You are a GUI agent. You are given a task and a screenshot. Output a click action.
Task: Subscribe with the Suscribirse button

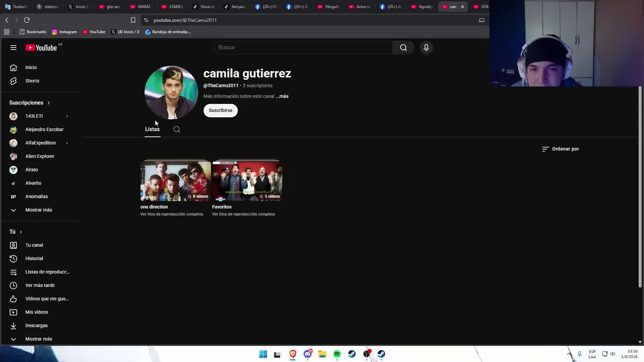pos(220,111)
